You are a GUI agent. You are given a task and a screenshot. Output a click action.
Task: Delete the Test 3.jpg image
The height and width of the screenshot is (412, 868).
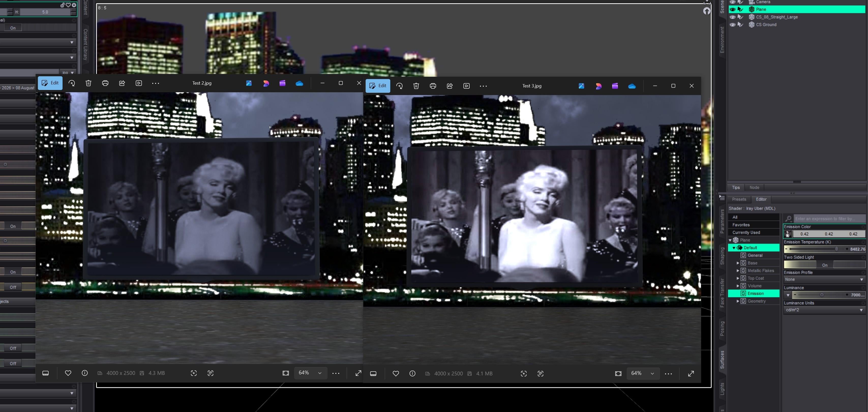pos(416,86)
